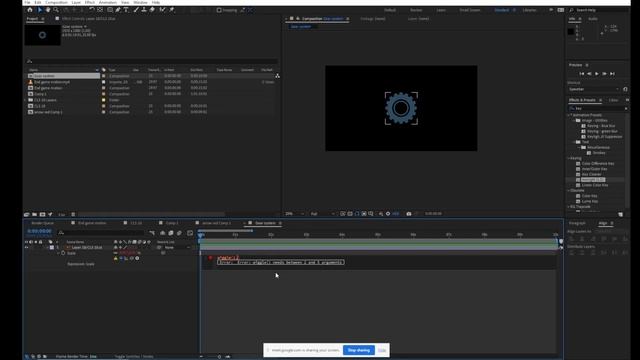The height and width of the screenshot is (360, 640).
Task: Jump to last frame in Preview panel
Action: click(x=612, y=74)
